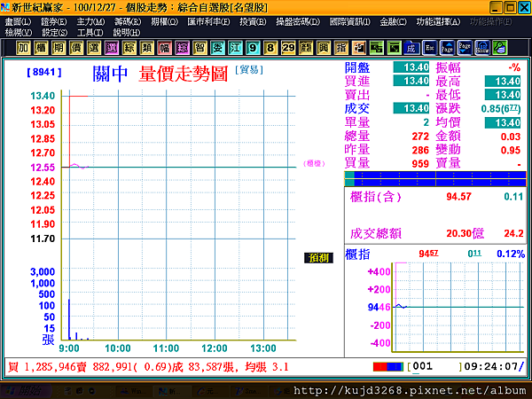Viewport: 532px width, 399px height.
Task: Click the 櫃指(含) value 94.57
Action: click(x=458, y=197)
